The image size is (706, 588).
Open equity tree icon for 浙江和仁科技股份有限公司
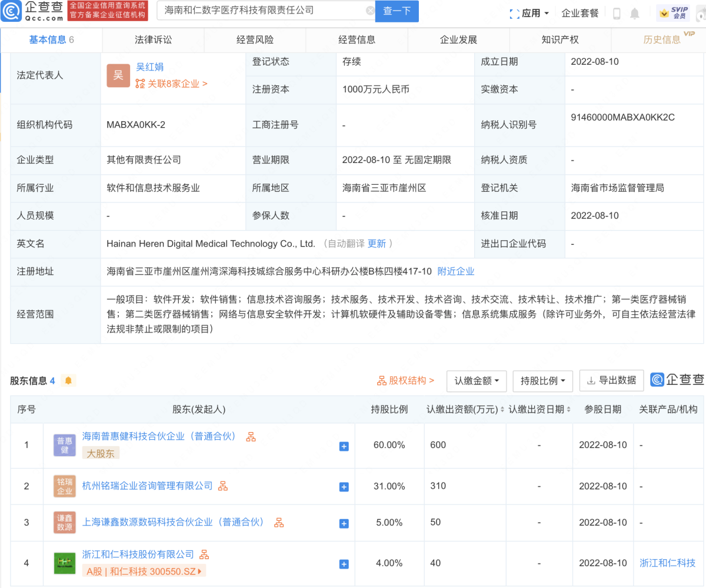click(x=204, y=554)
